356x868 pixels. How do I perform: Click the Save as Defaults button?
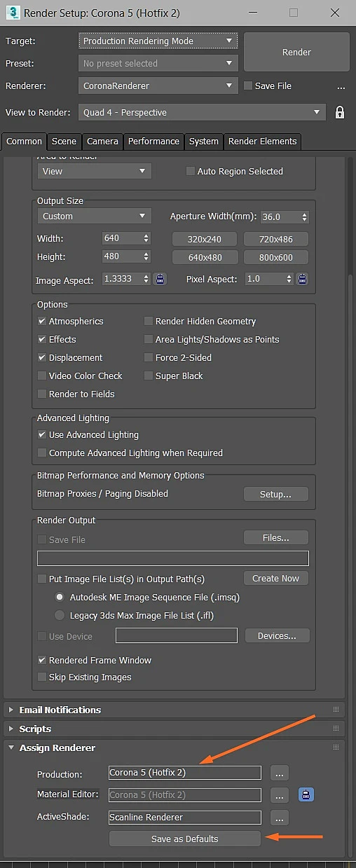click(185, 839)
